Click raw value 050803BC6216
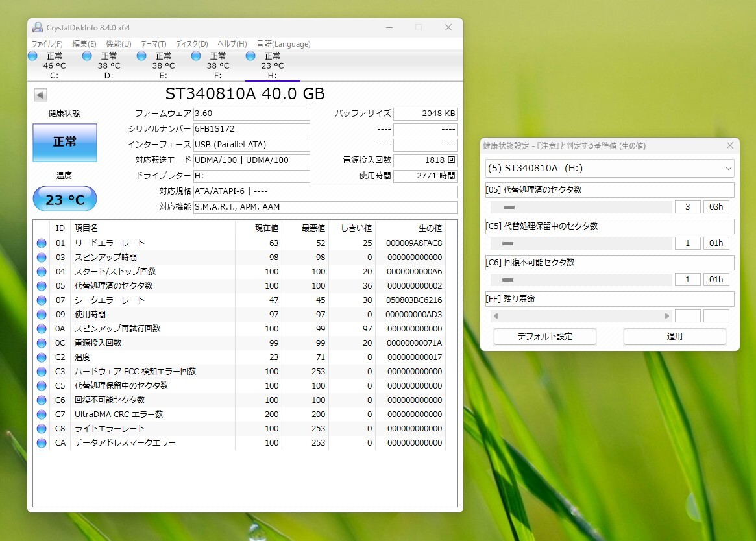Viewport: 756px width, 541px height. pyautogui.click(x=413, y=300)
